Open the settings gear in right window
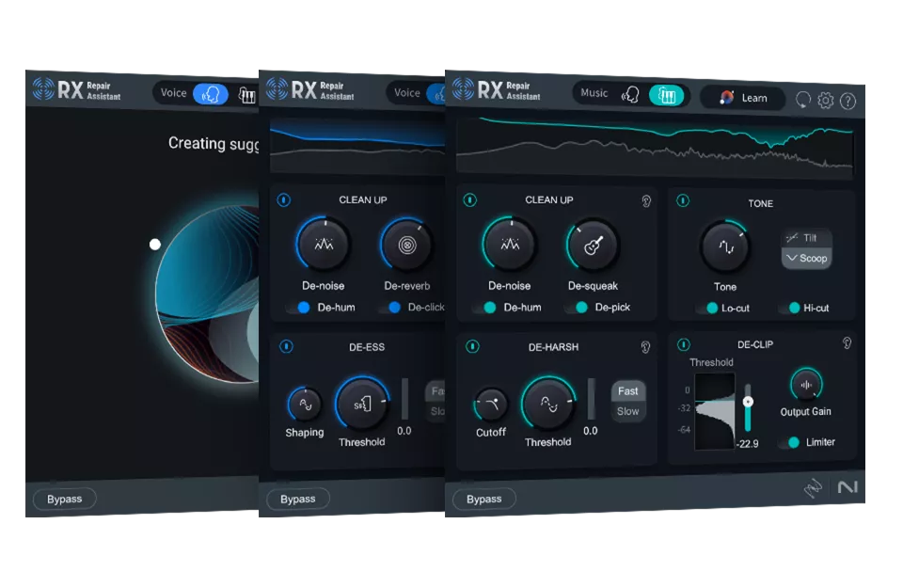The width and height of the screenshot is (903, 588). 825,101
